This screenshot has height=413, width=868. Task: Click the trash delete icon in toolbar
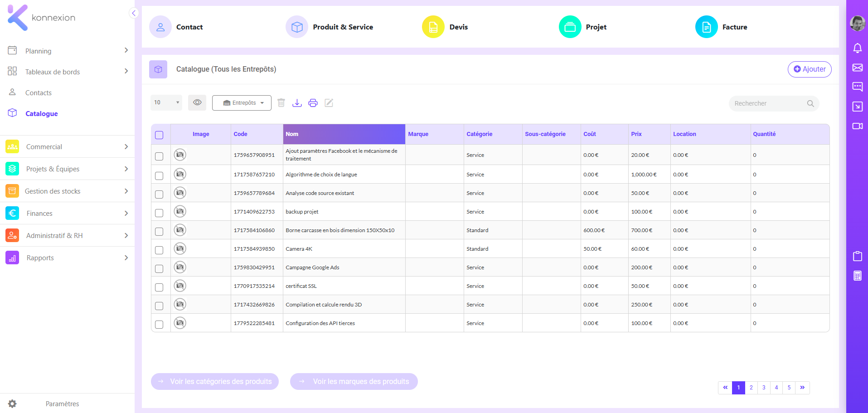pyautogui.click(x=281, y=103)
